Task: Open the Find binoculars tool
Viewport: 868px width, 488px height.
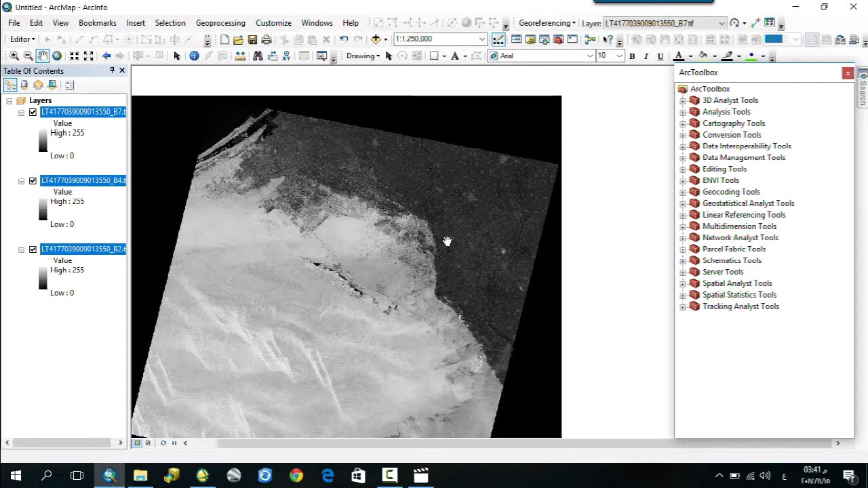Action: [258, 56]
